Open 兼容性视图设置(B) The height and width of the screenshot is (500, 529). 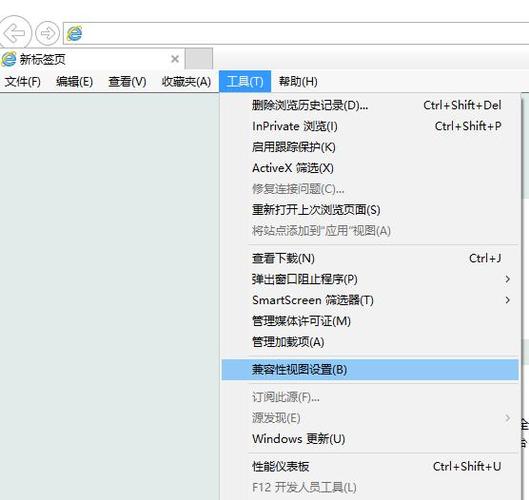click(370, 370)
